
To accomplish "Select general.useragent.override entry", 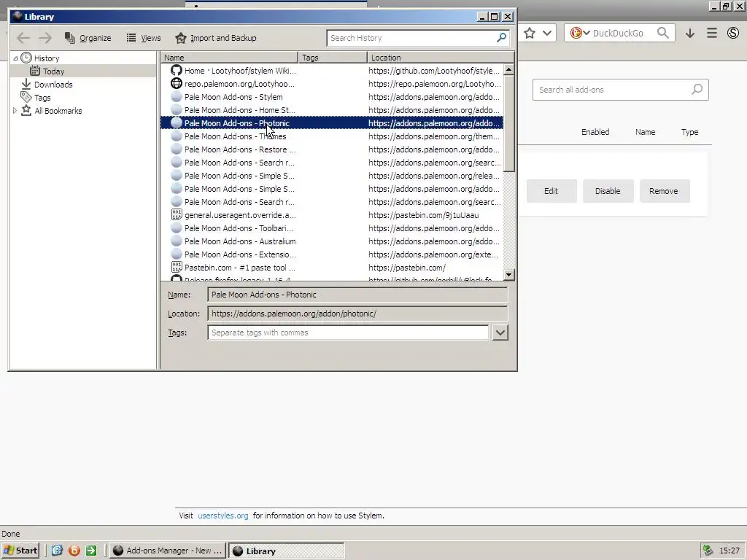I will coord(332,215).
